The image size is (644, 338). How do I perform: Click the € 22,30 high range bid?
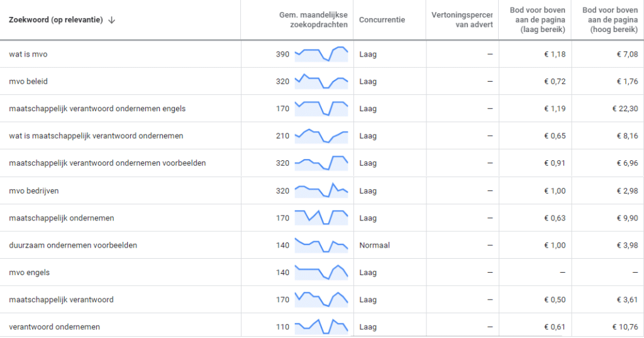click(625, 109)
